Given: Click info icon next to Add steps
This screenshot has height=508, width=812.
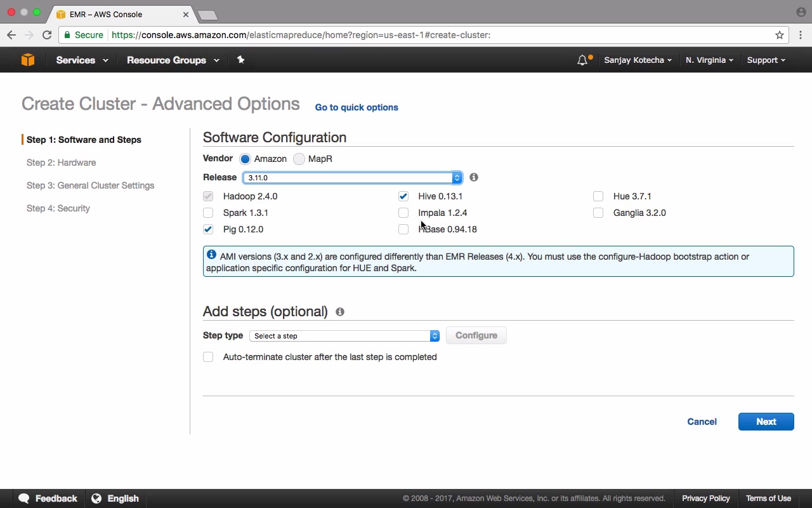Looking at the screenshot, I should (x=340, y=312).
